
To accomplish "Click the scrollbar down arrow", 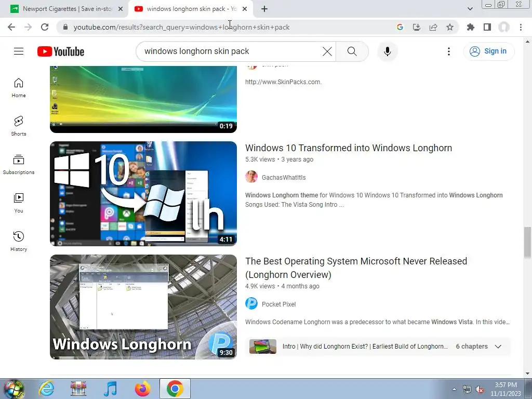I will [527, 374].
